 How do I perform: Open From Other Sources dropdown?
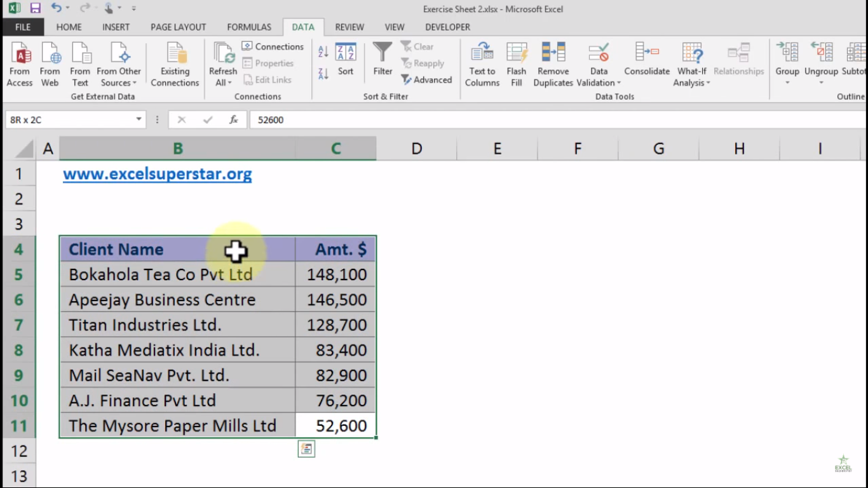click(x=119, y=65)
